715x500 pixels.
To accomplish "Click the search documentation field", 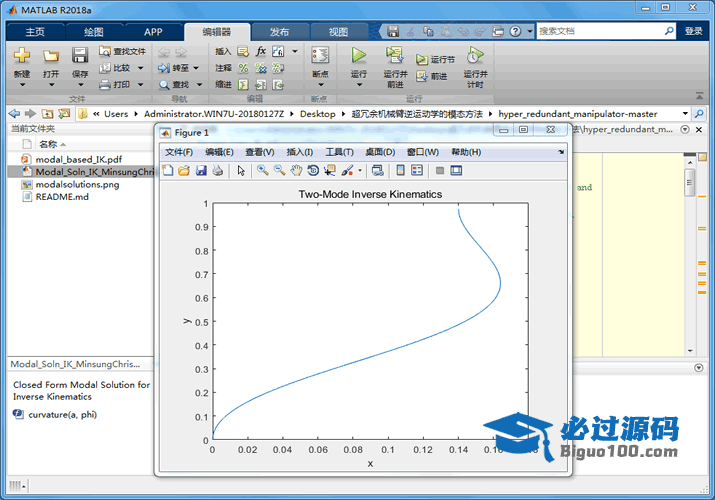I will tap(600, 31).
